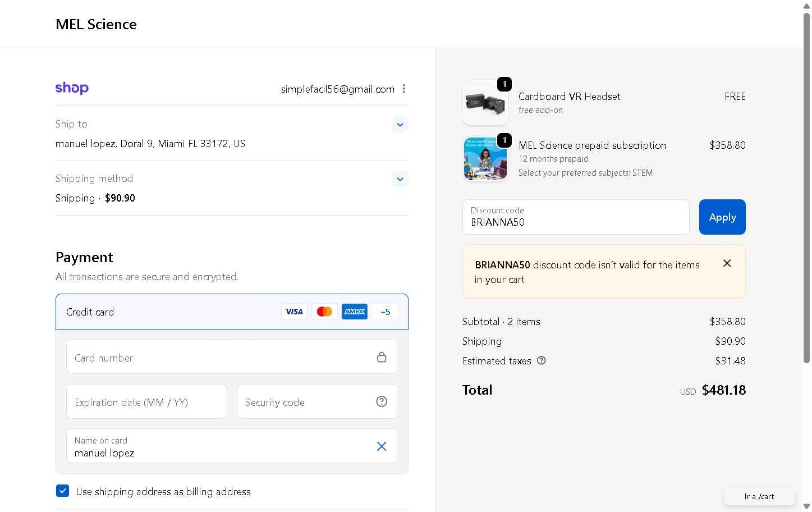Click the Security code field
Screen dimensions: 812x512
click(x=317, y=401)
